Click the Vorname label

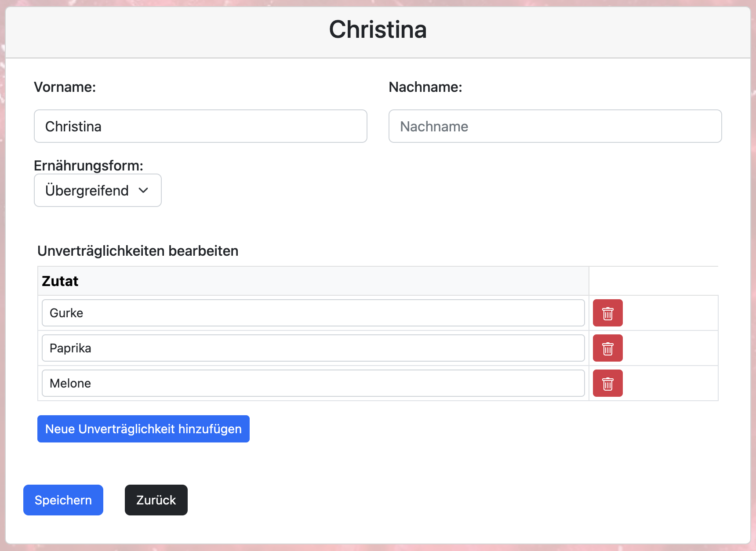click(65, 87)
